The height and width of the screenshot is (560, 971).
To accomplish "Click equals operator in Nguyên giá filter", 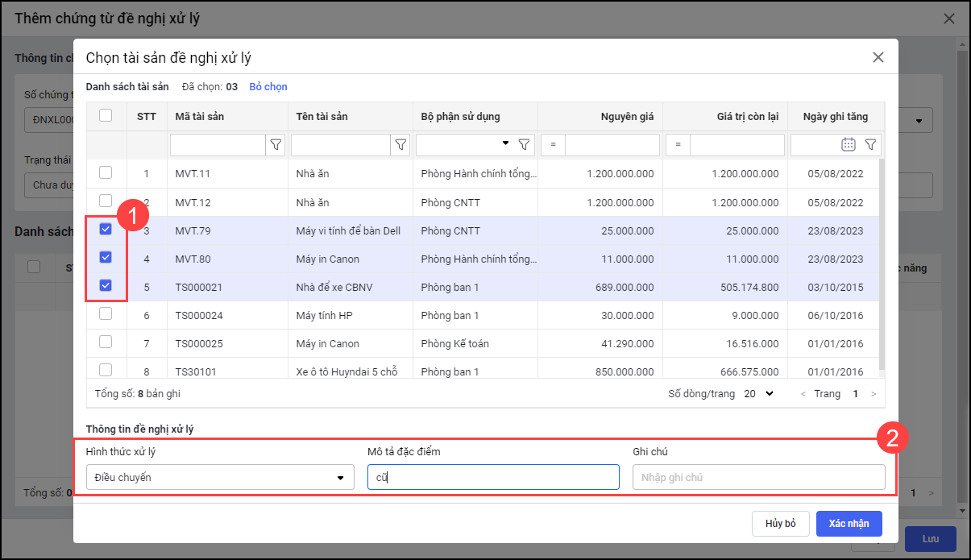I will [554, 145].
